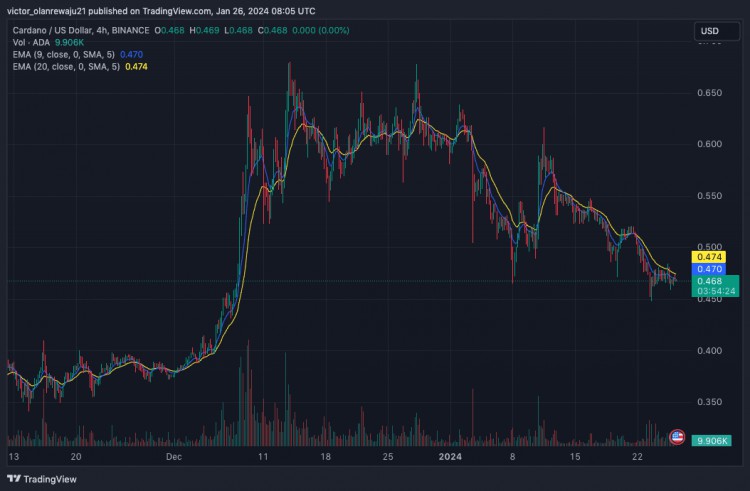Click the TradingView logo at bottom left
Screen dimensions: 750x491
pos(42,479)
